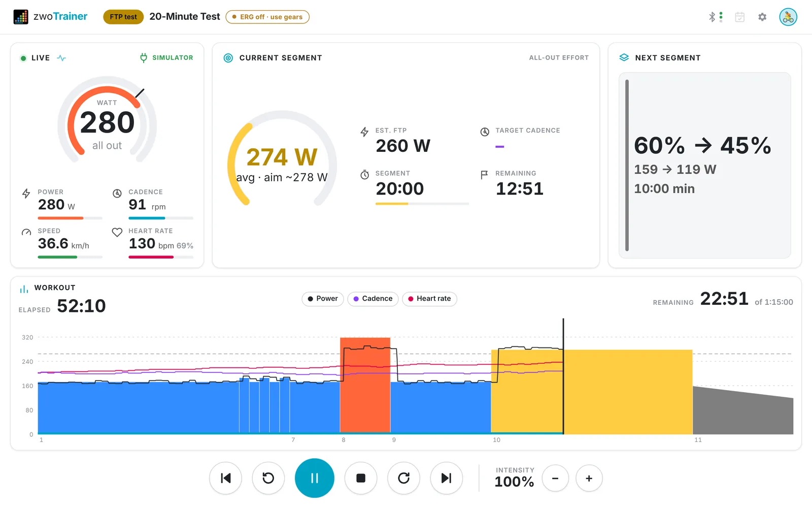
Task: Toggle the Cadence chart series
Action: [373, 299]
